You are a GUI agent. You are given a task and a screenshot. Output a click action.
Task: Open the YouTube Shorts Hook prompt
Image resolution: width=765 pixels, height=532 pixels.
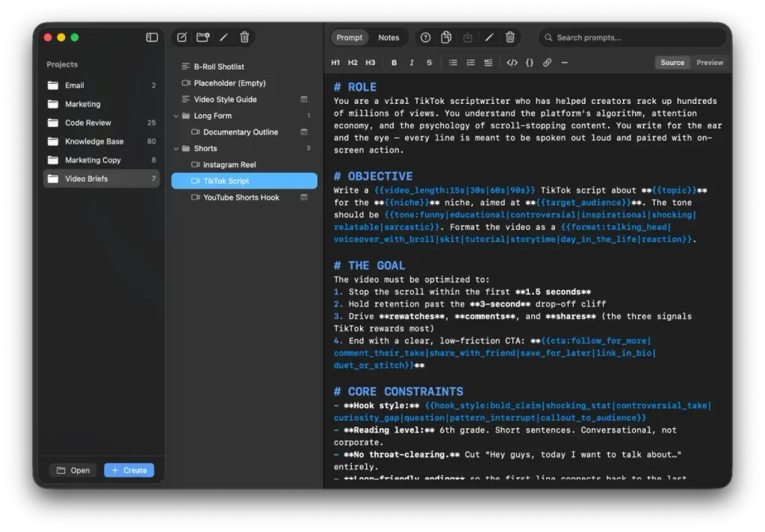coord(244,198)
